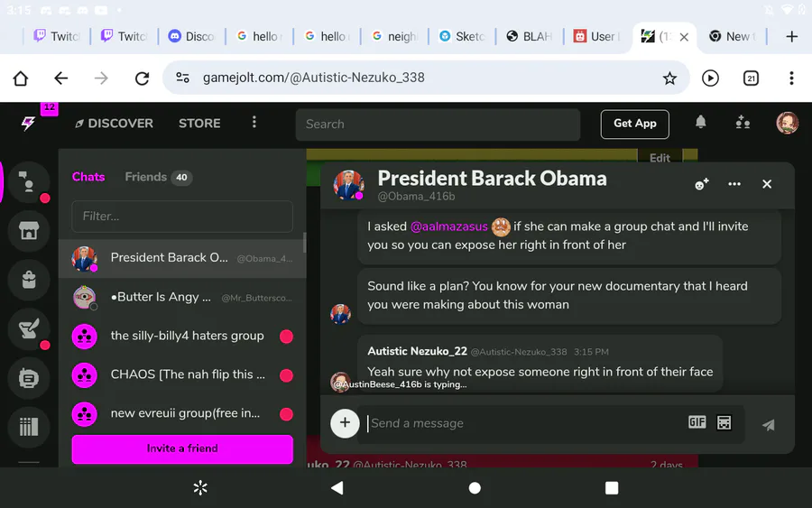Open the Butter Is Angy chat row
Viewport: 812px width, 508px height.
point(182,297)
